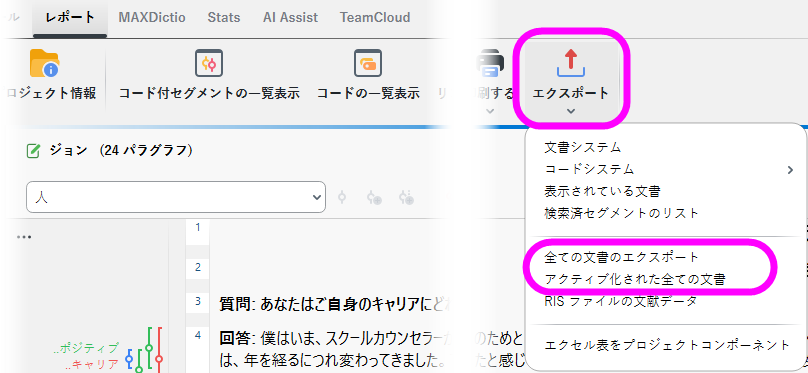Click paragraph number 1

point(198,227)
